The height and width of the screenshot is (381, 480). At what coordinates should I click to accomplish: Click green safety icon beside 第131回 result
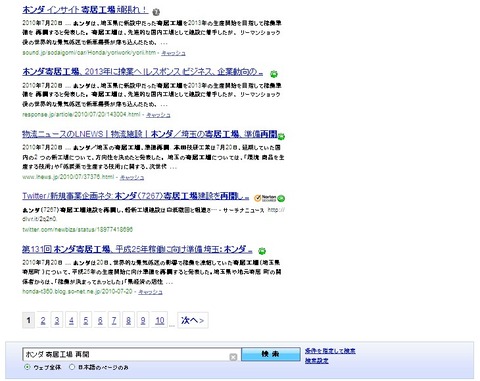262,251
